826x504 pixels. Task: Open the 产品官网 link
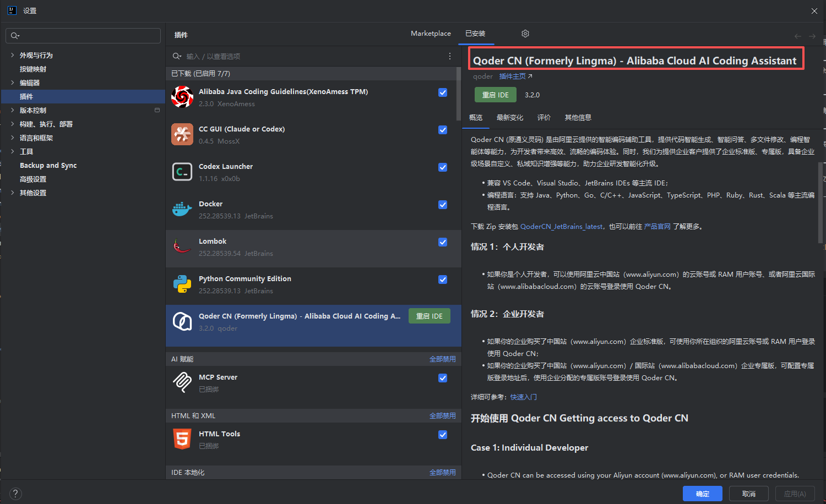tap(657, 227)
